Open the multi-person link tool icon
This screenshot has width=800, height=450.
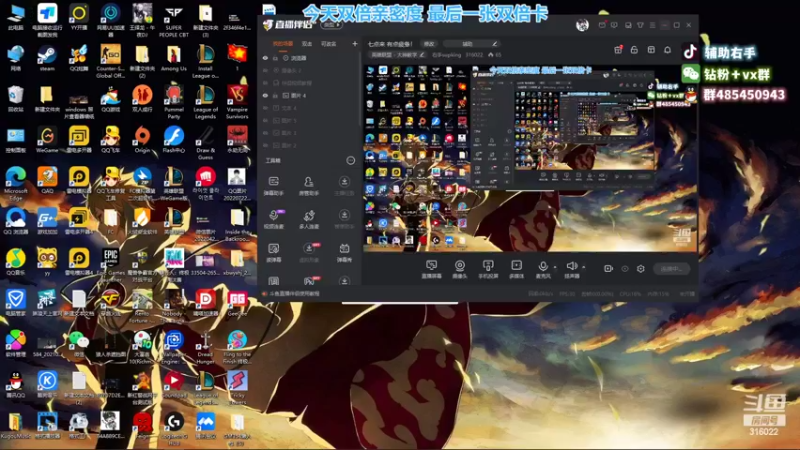click(x=308, y=219)
